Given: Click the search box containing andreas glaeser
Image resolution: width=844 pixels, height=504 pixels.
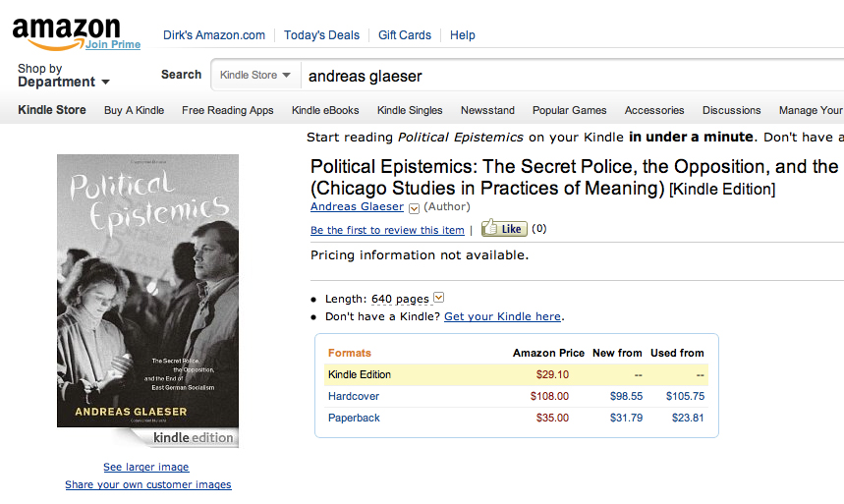Looking at the screenshot, I should coord(570,75).
